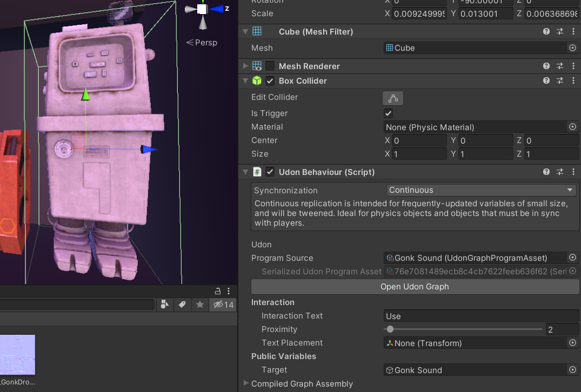The image size is (581, 392).
Task: Toggle the Is Trigger checkbox
Action: point(388,113)
